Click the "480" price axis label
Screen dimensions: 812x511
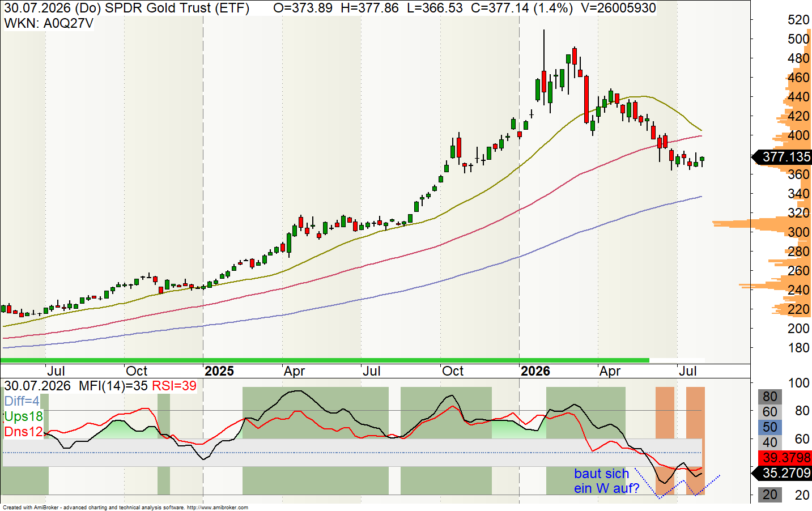tap(798, 58)
